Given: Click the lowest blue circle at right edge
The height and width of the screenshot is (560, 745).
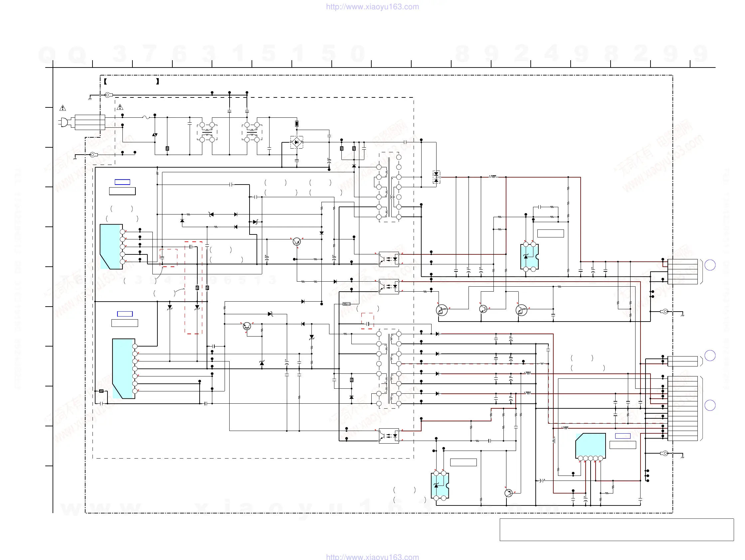Looking at the screenshot, I should (710, 405).
